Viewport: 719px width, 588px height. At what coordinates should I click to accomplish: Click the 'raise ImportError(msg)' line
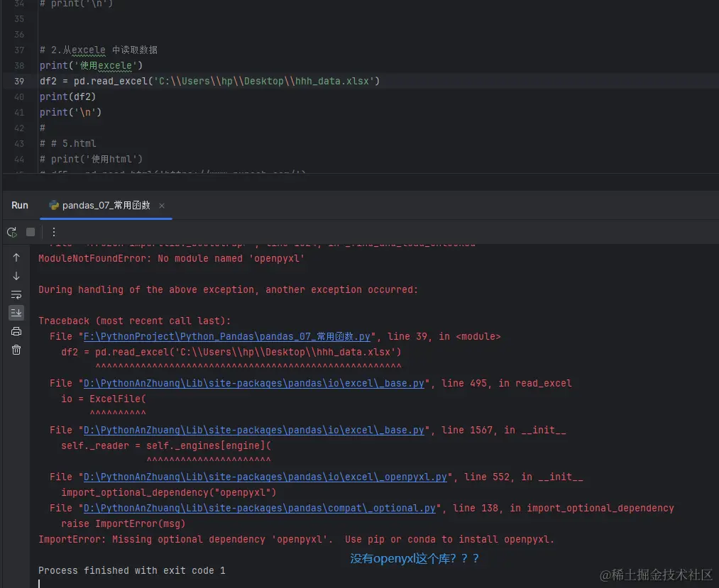coord(124,523)
